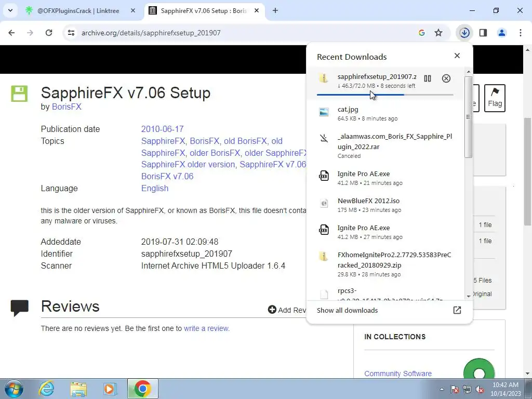Close the Linktree tab
532x399 pixels.
(x=133, y=10)
